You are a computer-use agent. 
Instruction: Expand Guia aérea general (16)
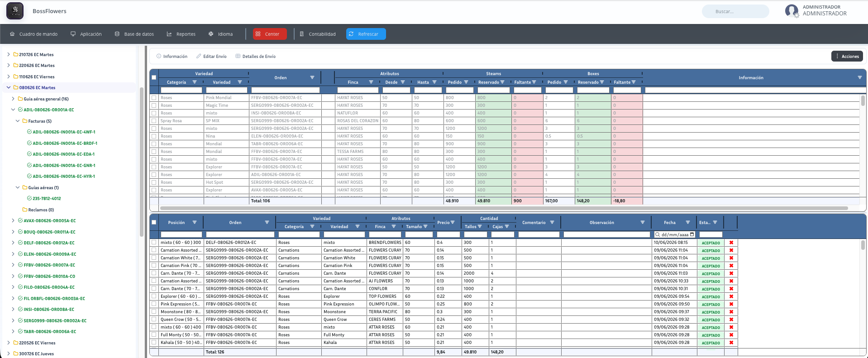(13, 99)
